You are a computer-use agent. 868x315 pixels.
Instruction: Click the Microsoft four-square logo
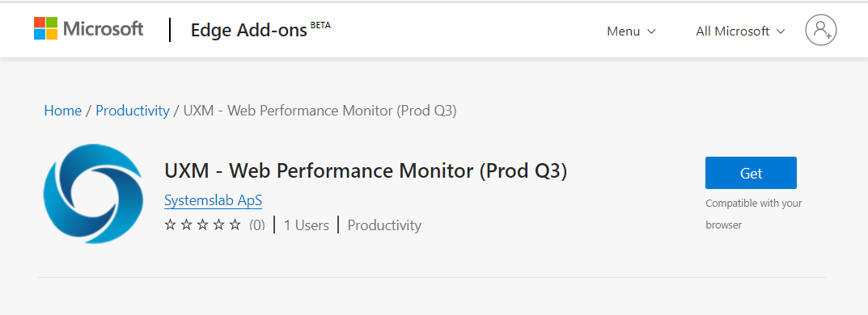pos(45,28)
